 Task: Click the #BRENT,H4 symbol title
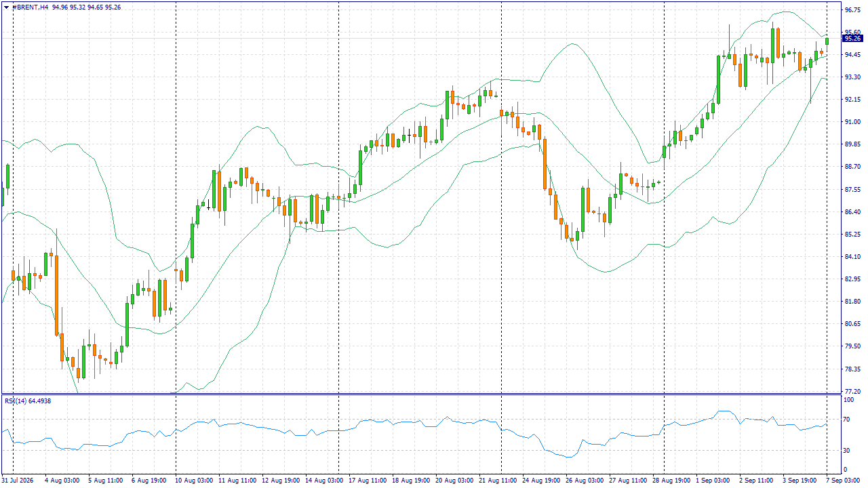coord(29,7)
